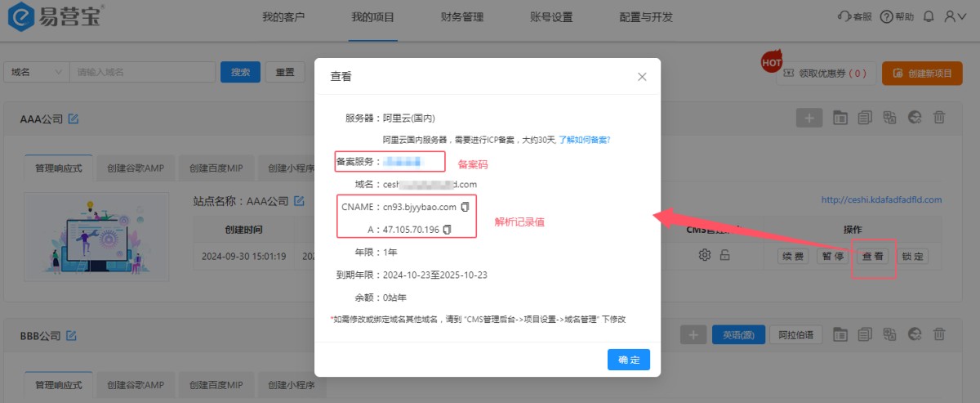
Task: Edit 站点名称 AAA公司 site name
Action: pyautogui.click(x=299, y=200)
